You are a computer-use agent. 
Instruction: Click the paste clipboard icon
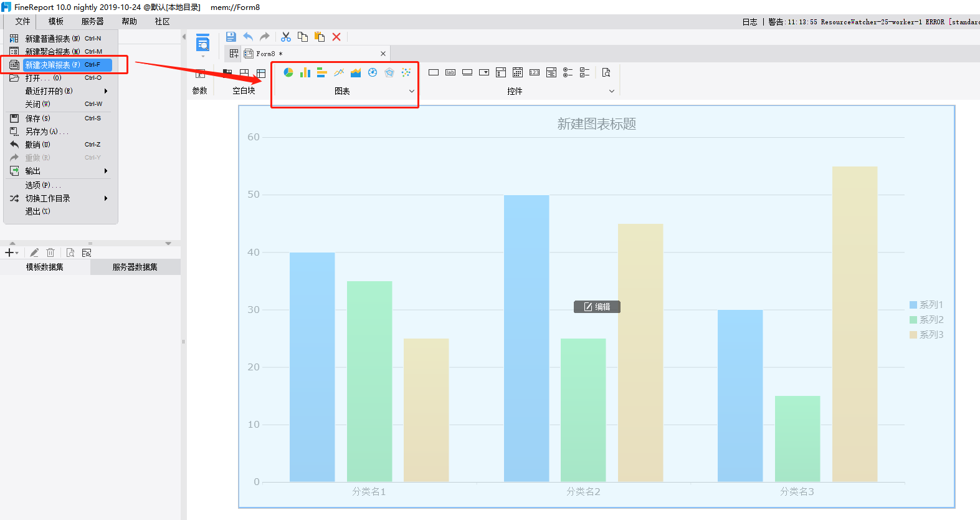pos(320,37)
